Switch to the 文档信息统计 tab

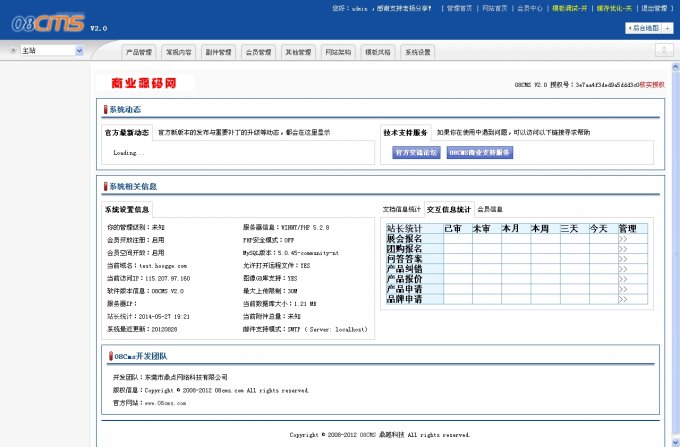coord(402,209)
